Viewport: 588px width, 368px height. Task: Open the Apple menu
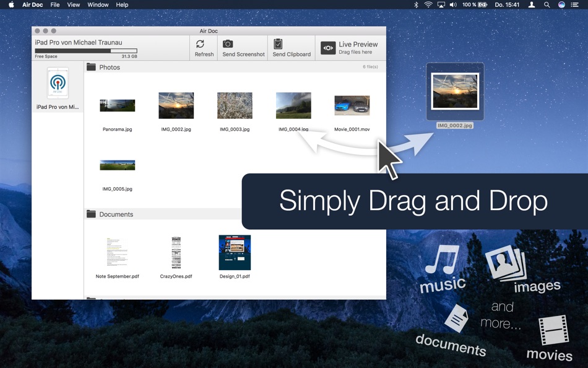pos(11,4)
